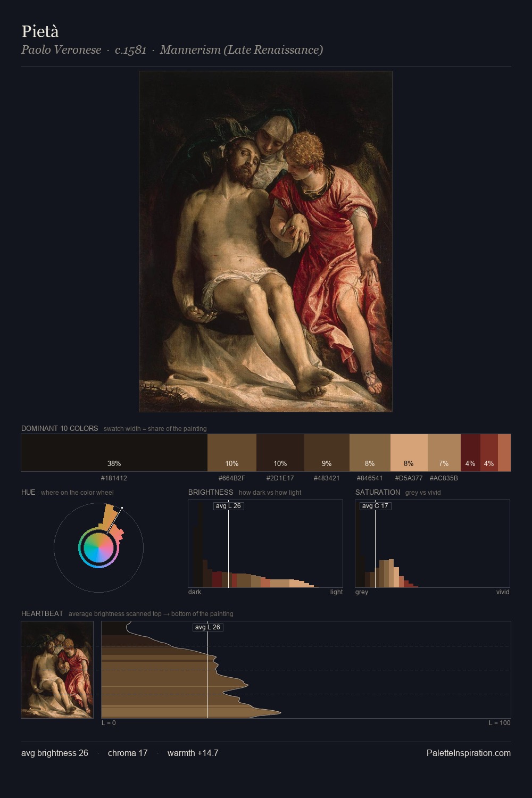Click the 'Mannerism (Late Renaissance)' style text

(242, 50)
